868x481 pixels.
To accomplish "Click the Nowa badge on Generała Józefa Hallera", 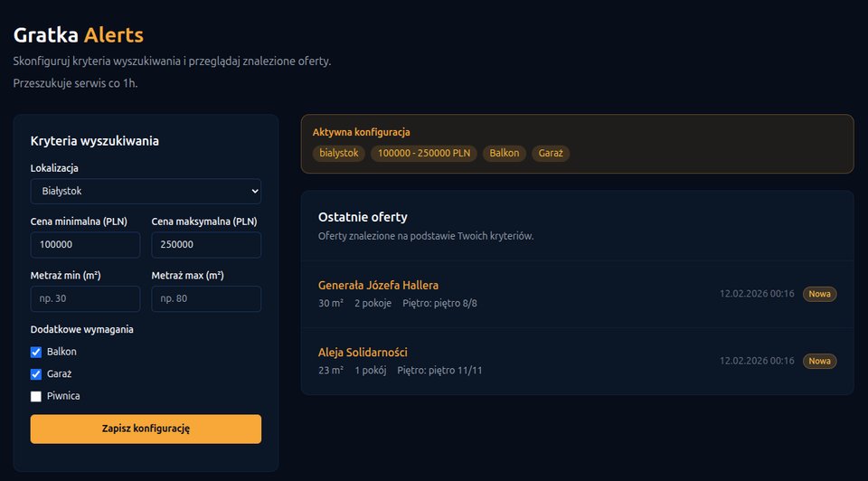I will (819, 294).
